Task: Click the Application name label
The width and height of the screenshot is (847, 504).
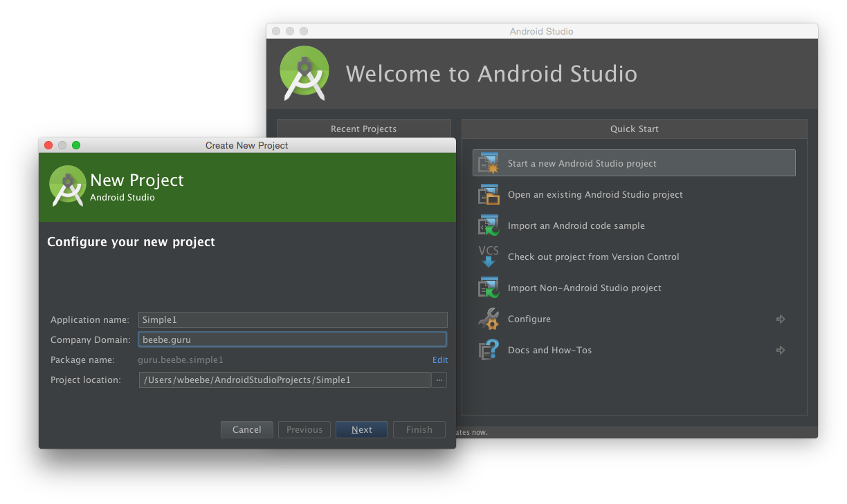Action: pyautogui.click(x=90, y=319)
